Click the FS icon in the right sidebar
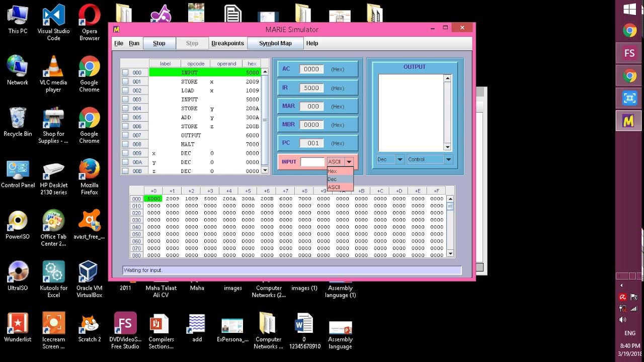The image size is (644, 362). point(629,53)
